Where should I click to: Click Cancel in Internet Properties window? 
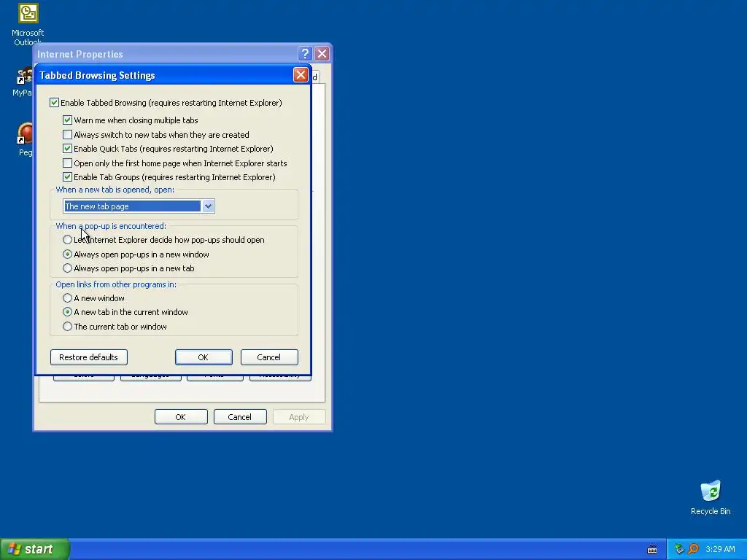(x=240, y=416)
